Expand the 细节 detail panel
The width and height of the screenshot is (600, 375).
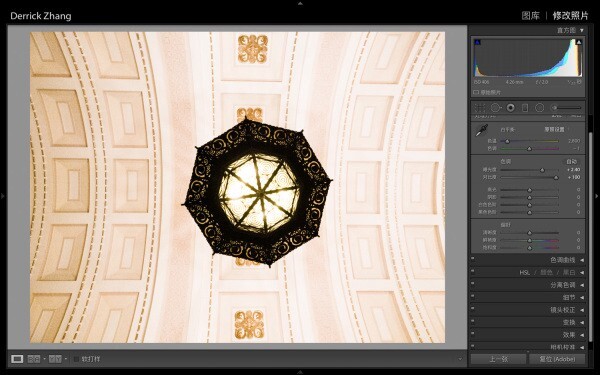582,297
